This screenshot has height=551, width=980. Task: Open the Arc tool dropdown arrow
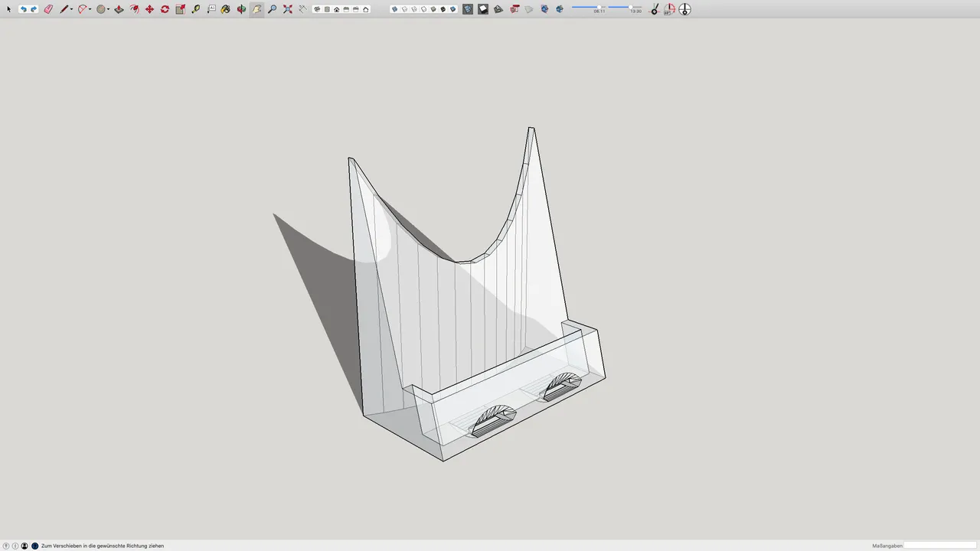[x=90, y=9]
